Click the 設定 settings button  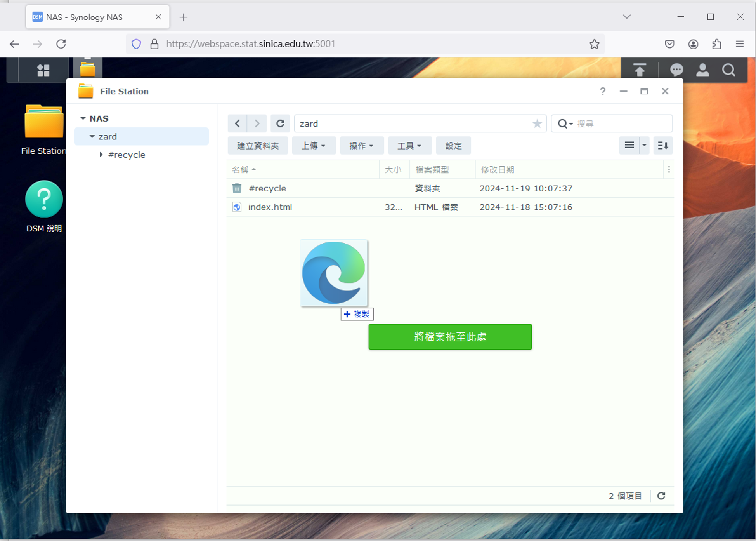453,146
